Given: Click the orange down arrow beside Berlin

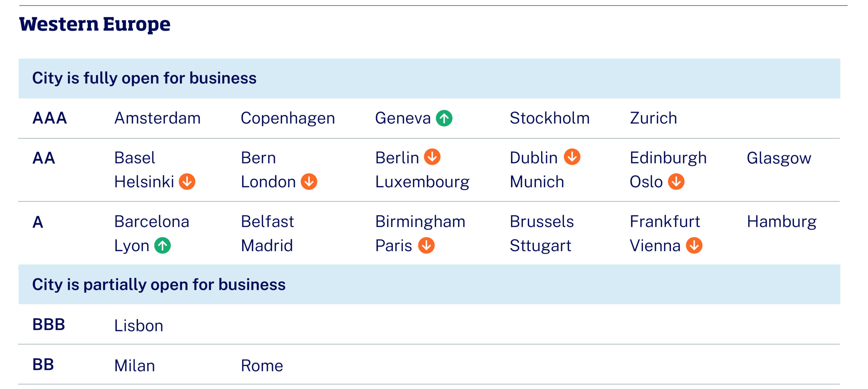Looking at the screenshot, I should pos(432,157).
